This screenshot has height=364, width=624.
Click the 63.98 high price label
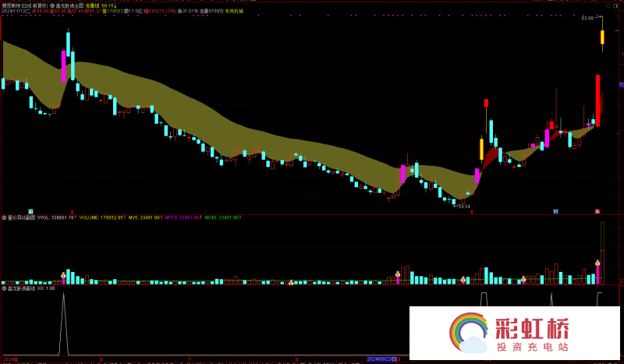click(x=587, y=18)
